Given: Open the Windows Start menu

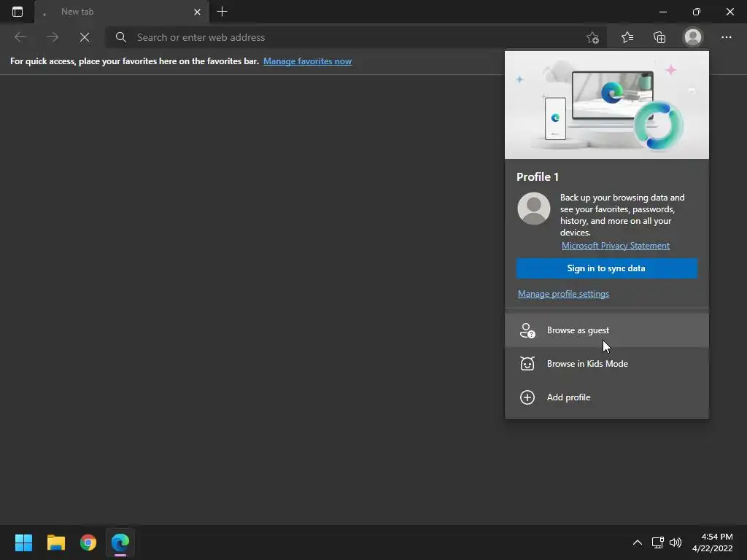Looking at the screenshot, I should click(23, 542).
